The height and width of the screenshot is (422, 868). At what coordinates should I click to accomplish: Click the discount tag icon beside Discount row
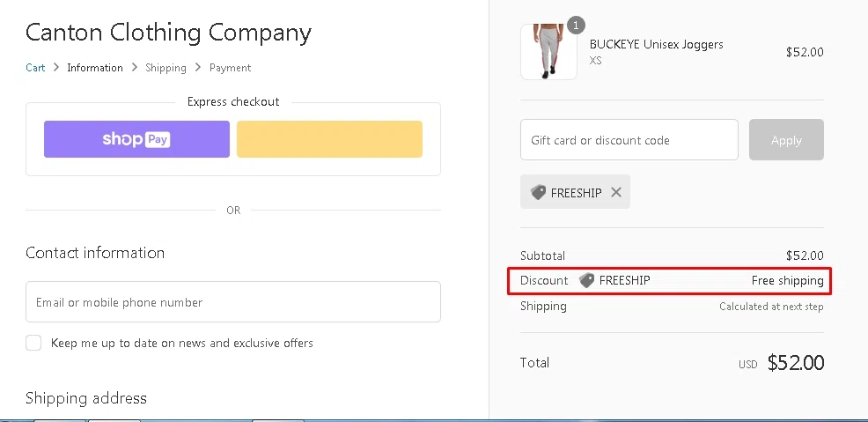(x=587, y=280)
